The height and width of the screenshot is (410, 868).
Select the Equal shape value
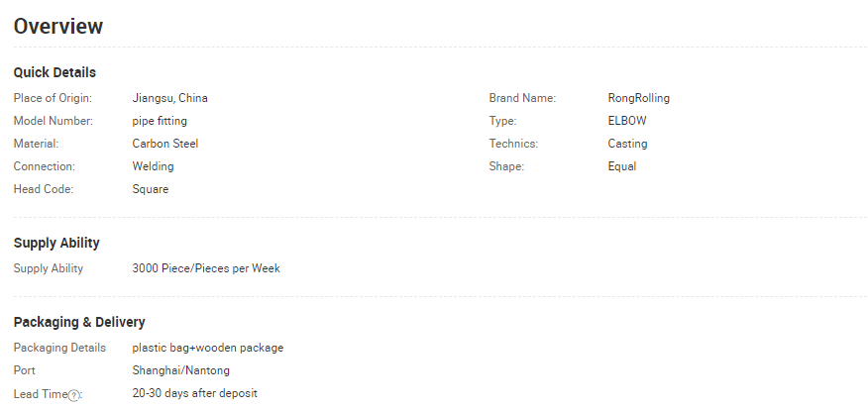[x=621, y=166]
